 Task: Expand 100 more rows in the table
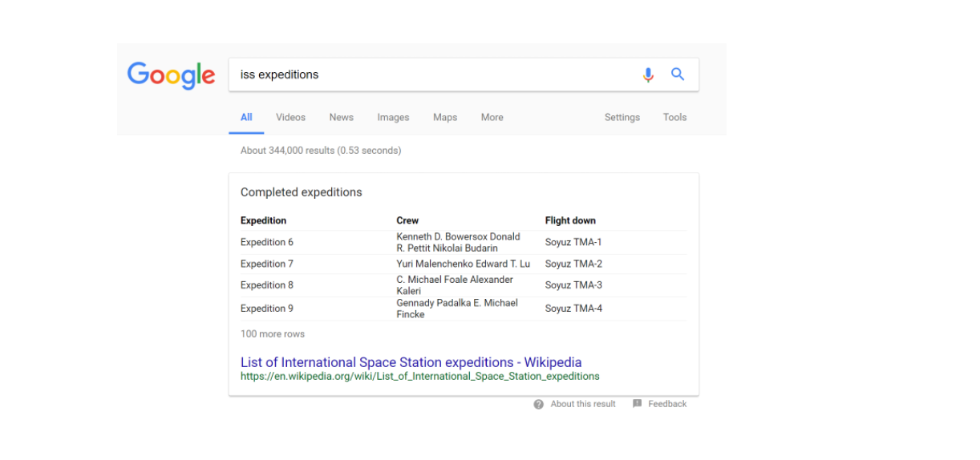[273, 334]
